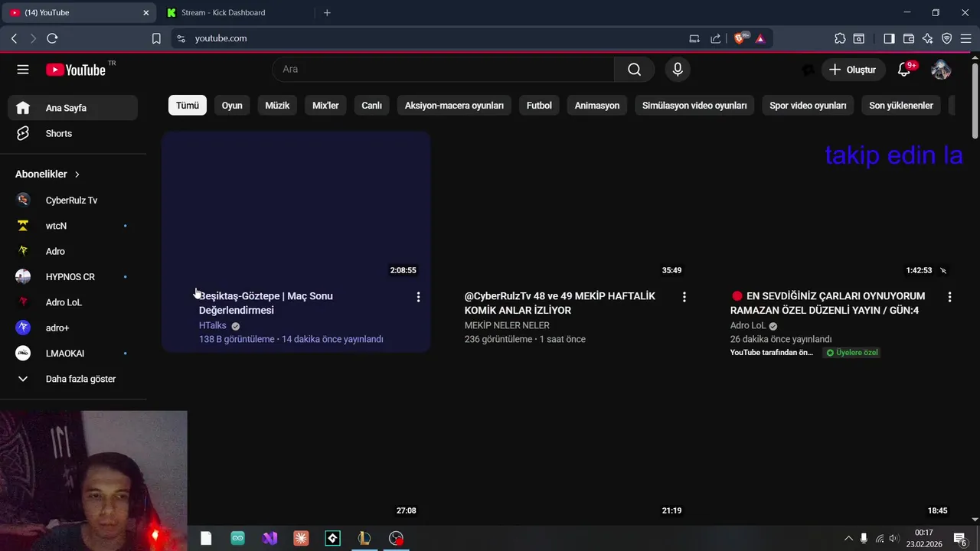Select the Oyun filter chip

232,106
